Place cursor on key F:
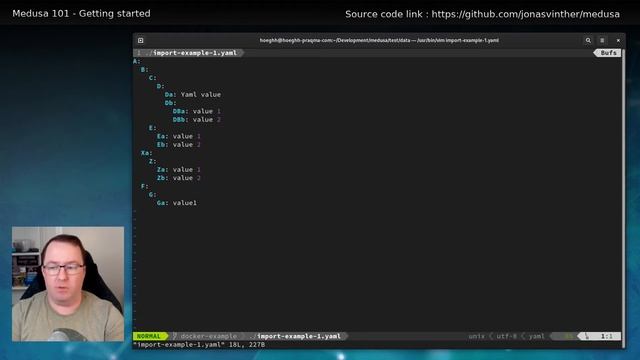This screenshot has width=640, height=360. click(x=145, y=186)
